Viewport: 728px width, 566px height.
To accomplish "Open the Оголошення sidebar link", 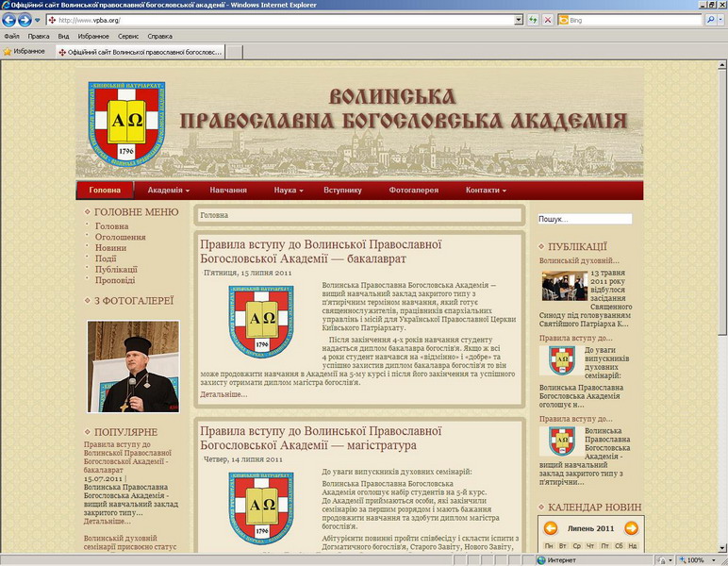I will 121,238.
